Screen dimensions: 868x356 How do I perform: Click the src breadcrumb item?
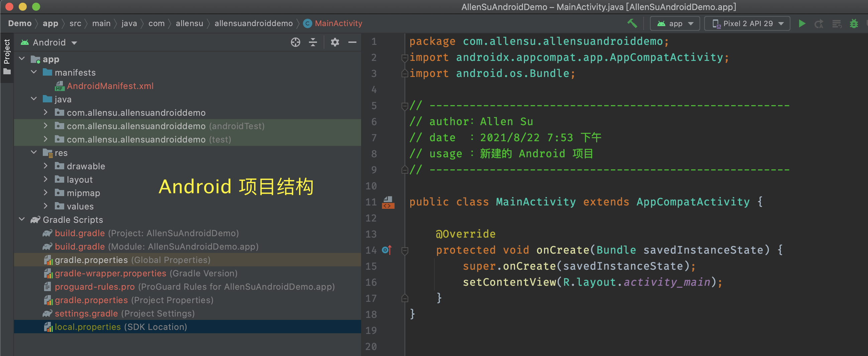tap(75, 24)
